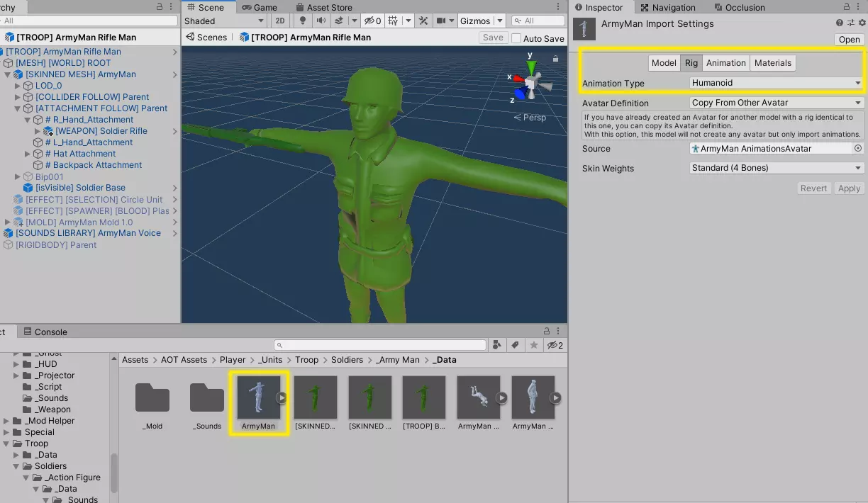Open the Skin Weights dropdown

(x=777, y=168)
